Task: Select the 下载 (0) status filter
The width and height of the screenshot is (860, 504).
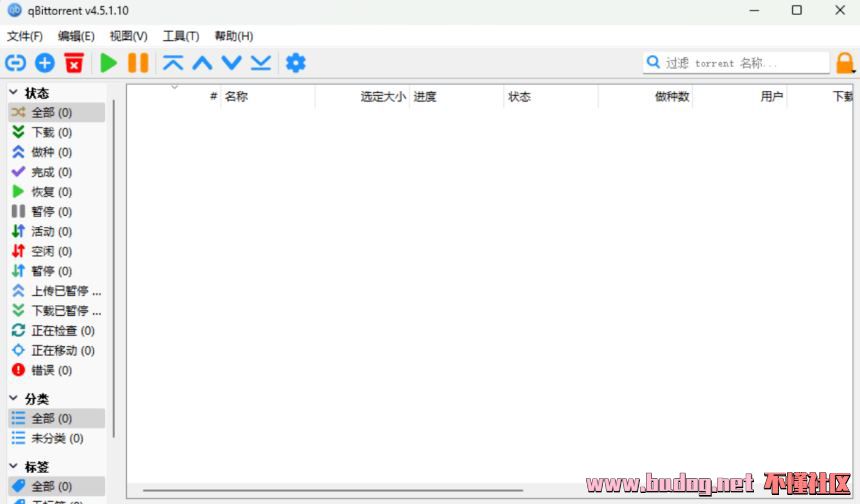Action: (x=56, y=132)
